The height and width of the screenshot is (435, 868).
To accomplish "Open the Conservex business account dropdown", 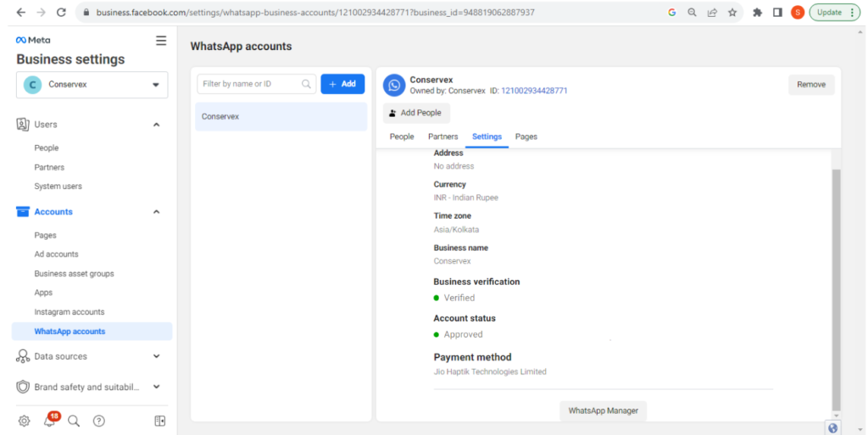I will click(x=92, y=85).
